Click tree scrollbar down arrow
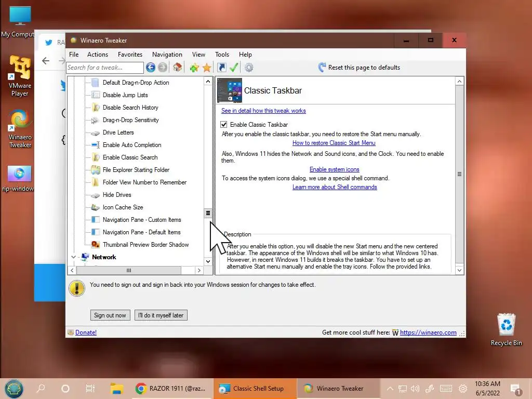 tap(208, 261)
